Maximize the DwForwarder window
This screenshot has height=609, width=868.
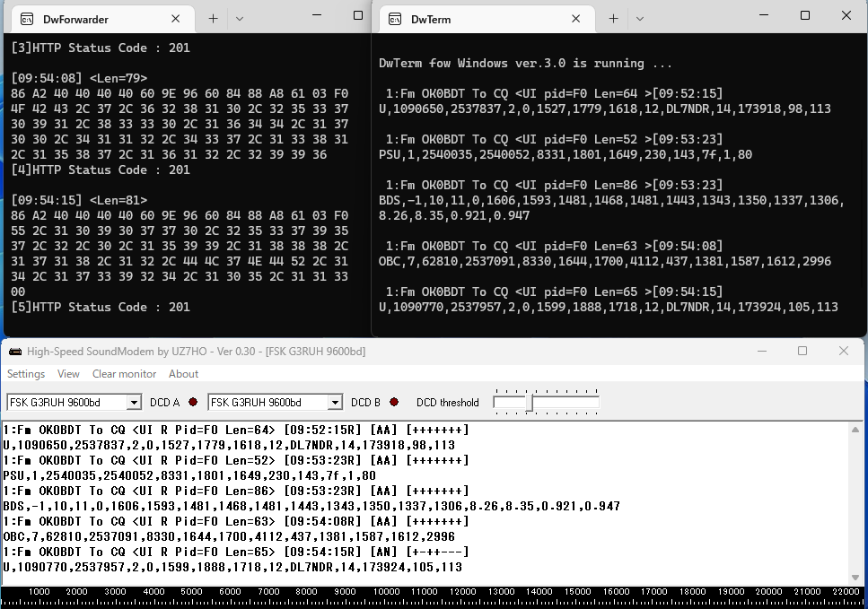[x=358, y=15]
